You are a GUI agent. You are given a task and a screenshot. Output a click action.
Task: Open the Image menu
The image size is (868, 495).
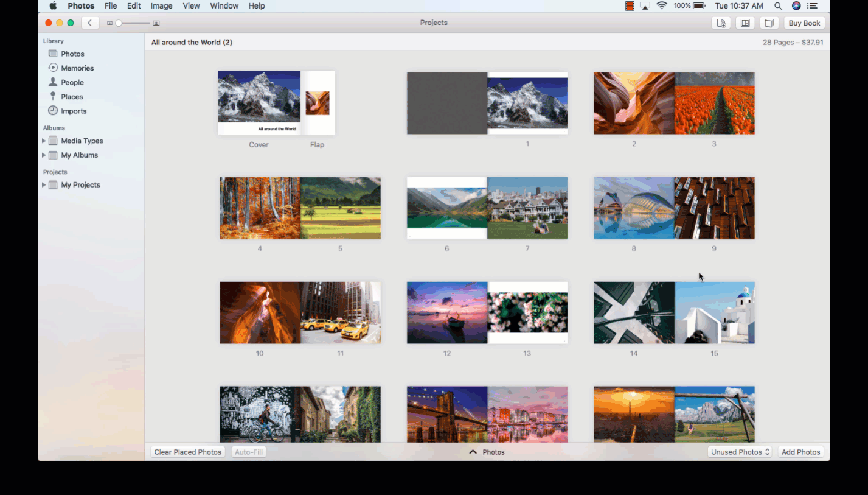pyautogui.click(x=161, y=6)
